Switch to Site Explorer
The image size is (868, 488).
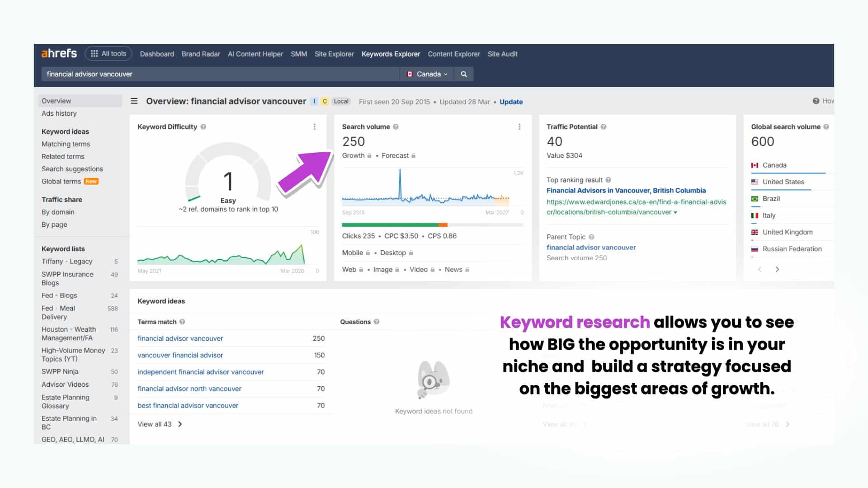[334, 54]
